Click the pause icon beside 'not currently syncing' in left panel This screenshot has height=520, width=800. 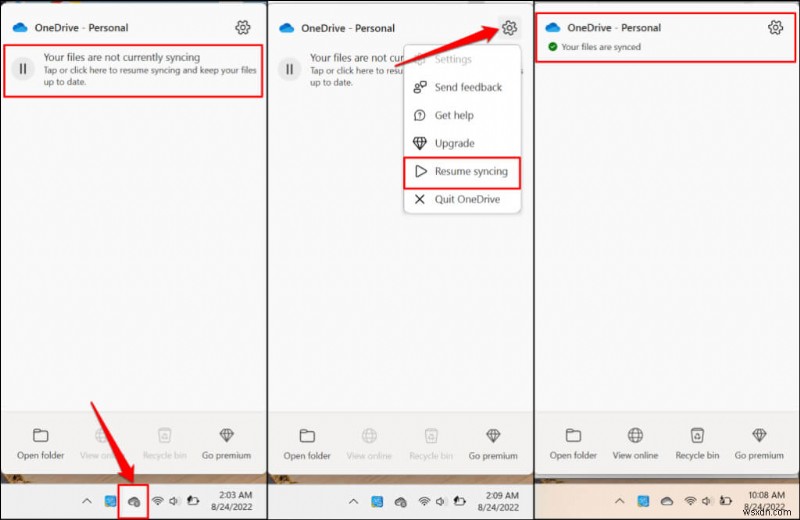pyautogui.click(x=23, y=68)
